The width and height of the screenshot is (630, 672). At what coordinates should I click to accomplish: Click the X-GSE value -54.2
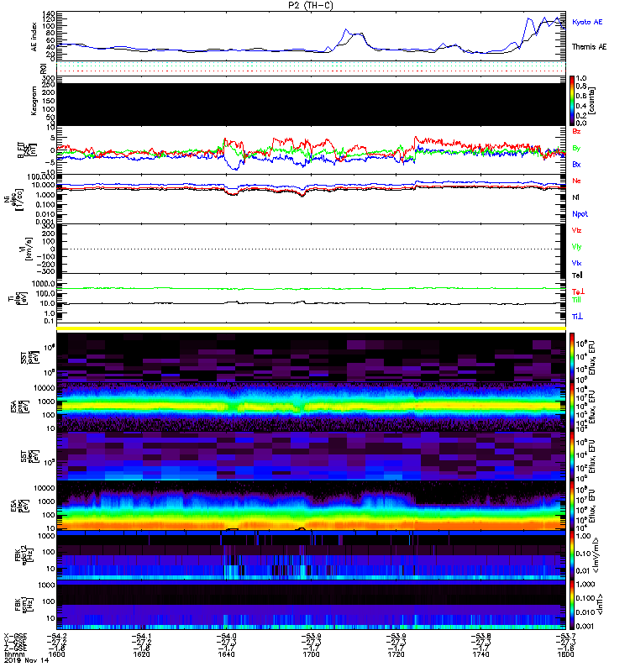(x=56, y=636)
